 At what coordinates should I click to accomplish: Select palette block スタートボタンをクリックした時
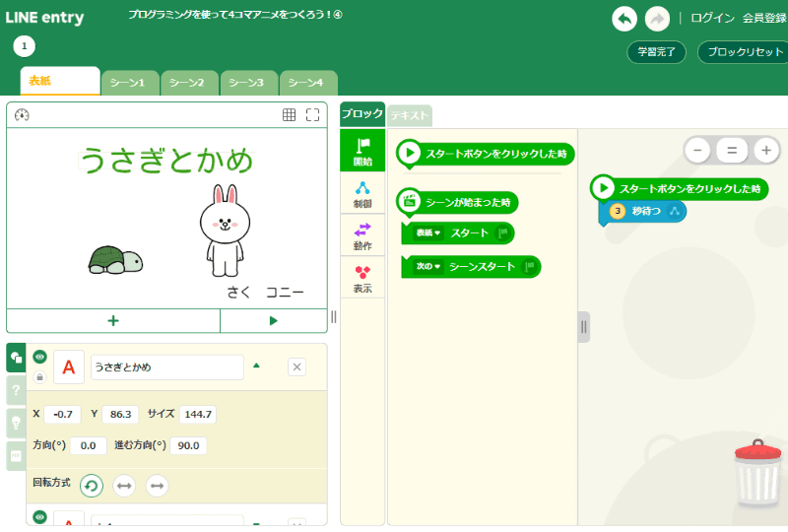coord(486,154)
